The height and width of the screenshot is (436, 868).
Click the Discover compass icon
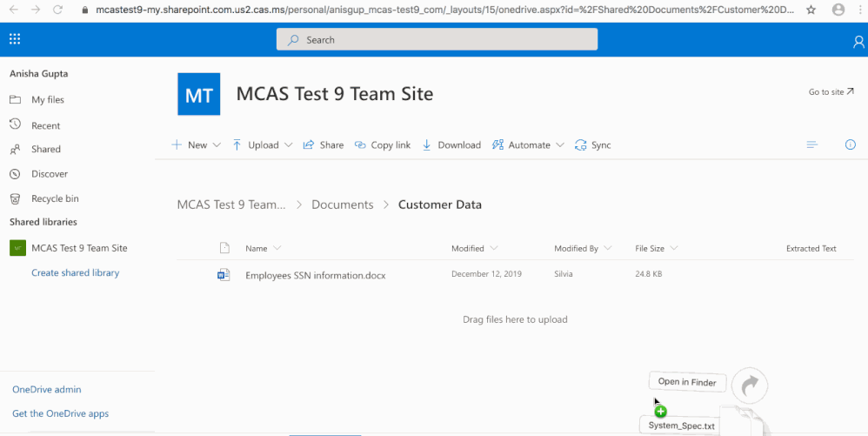click(15, 174)
